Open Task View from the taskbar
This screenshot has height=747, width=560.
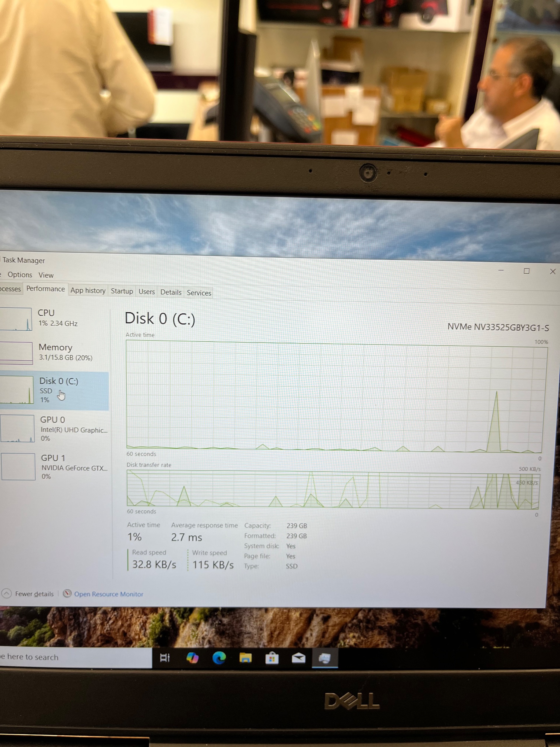(165, 657)
